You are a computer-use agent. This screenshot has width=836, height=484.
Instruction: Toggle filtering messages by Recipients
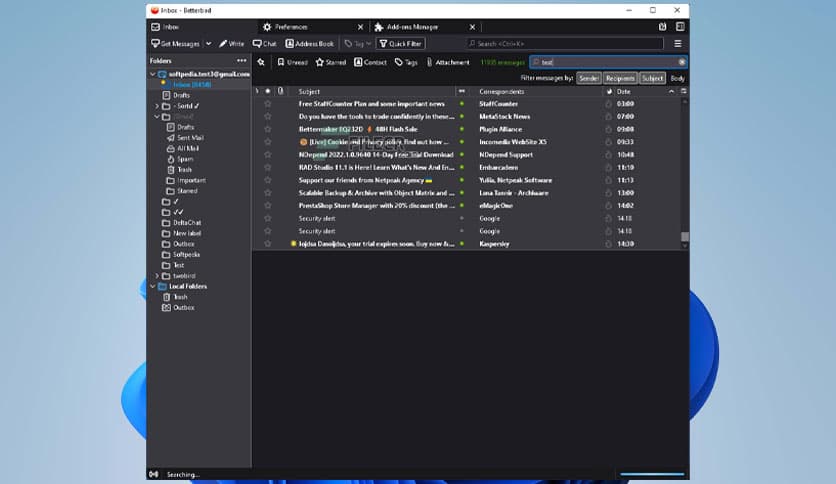(620, 78)
